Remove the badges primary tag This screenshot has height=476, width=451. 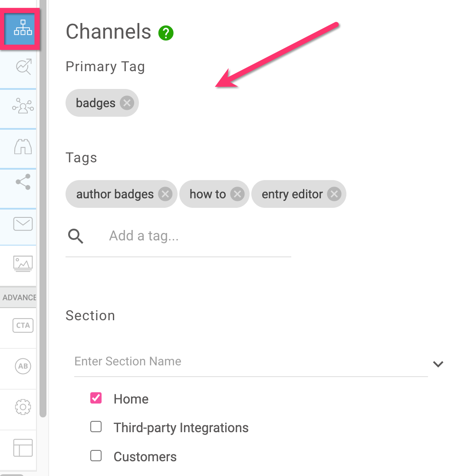click(127, 103)
